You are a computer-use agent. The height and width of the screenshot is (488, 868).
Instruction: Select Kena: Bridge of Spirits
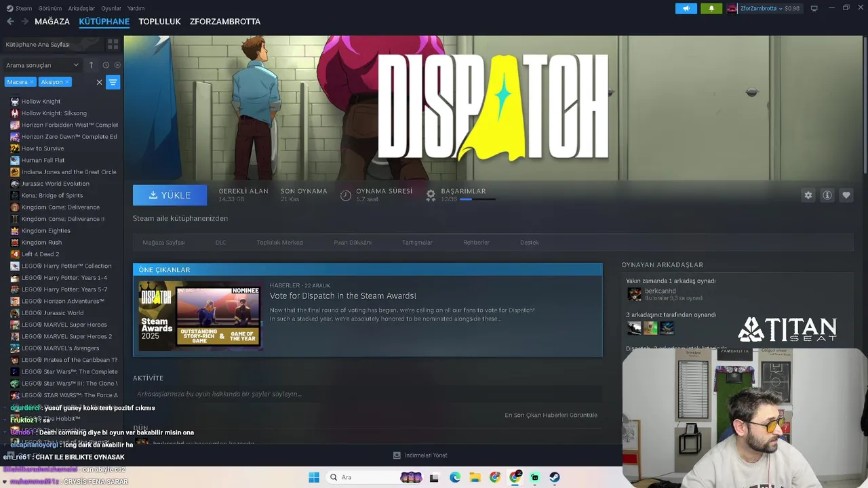pyautogui.click(x=52, y=195)
